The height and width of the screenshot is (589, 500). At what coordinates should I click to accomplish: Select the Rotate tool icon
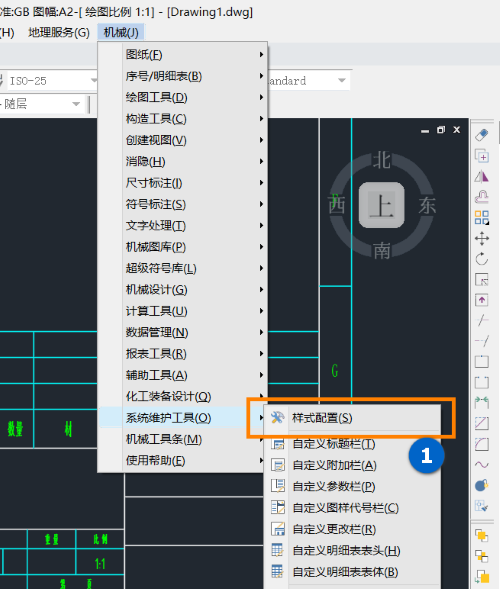click(482, 259)
